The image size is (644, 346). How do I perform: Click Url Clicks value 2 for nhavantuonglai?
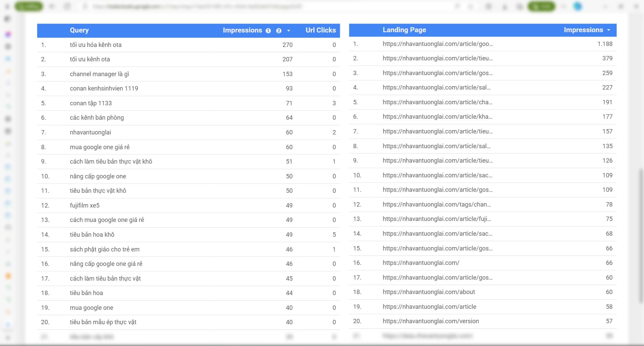point(334,132)
